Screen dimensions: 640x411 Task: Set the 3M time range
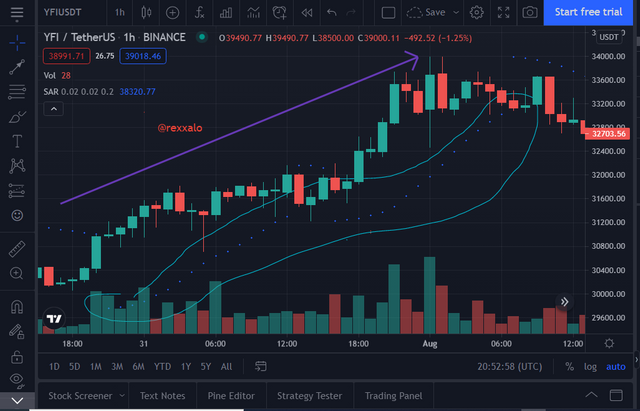click(117, 367)
